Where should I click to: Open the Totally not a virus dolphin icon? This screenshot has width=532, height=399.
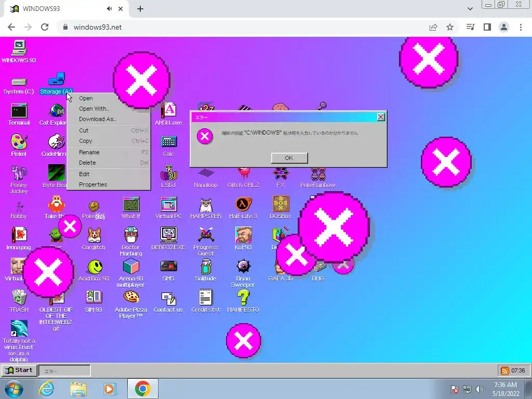coord(19,328)
